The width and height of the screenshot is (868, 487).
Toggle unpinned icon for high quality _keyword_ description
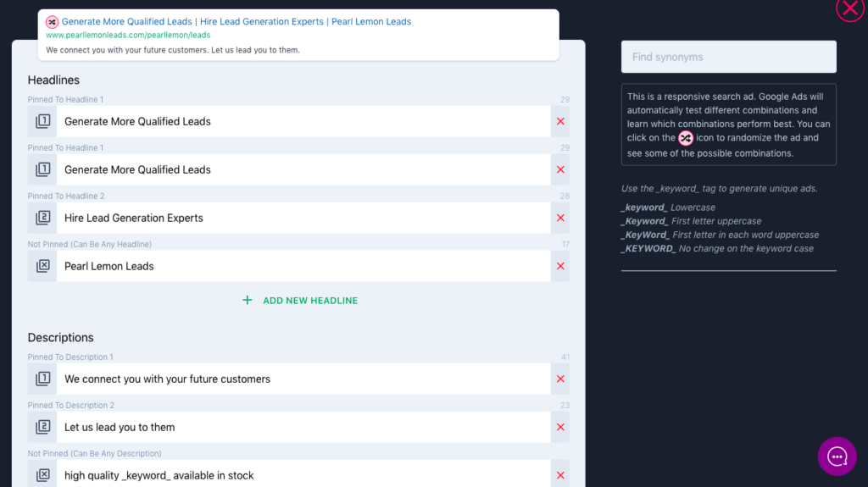click(x=42, y=475)
